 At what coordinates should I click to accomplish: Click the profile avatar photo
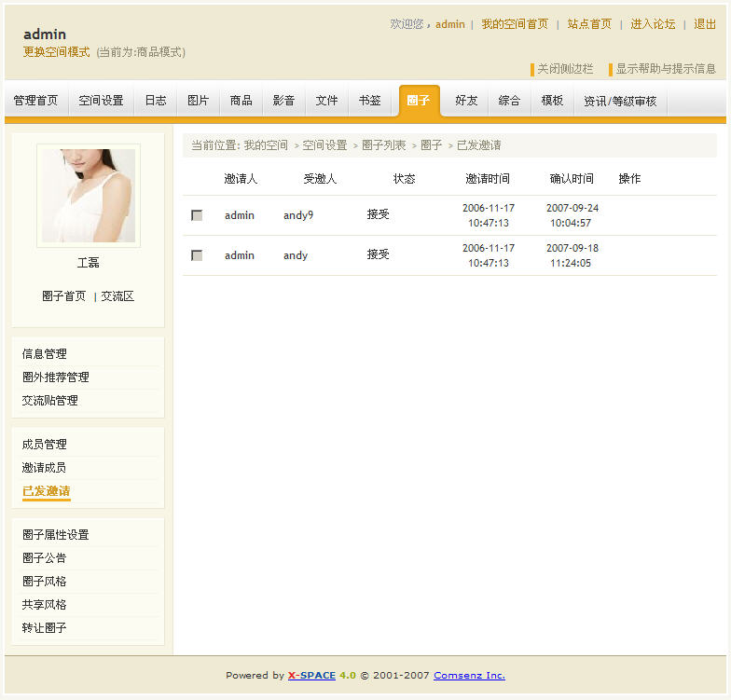[89, 196]
